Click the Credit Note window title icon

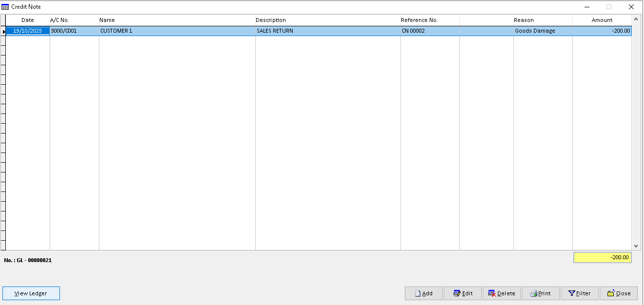point(5,7)
